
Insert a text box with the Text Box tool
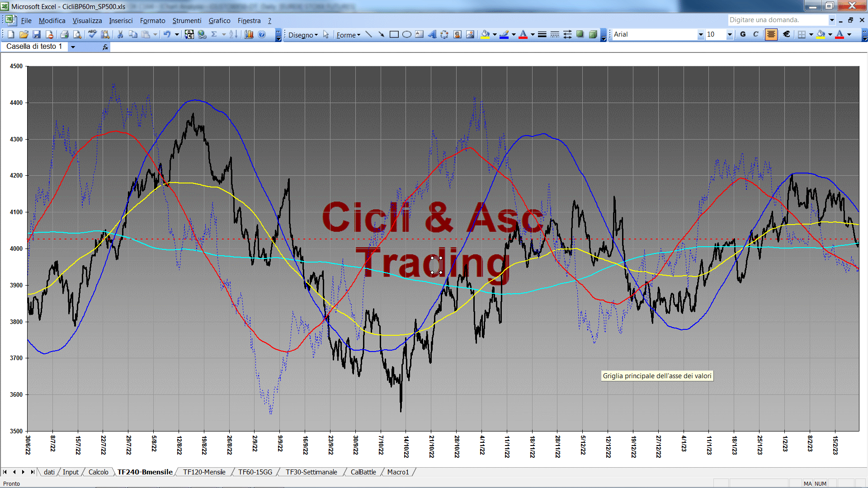click(420, 34)
